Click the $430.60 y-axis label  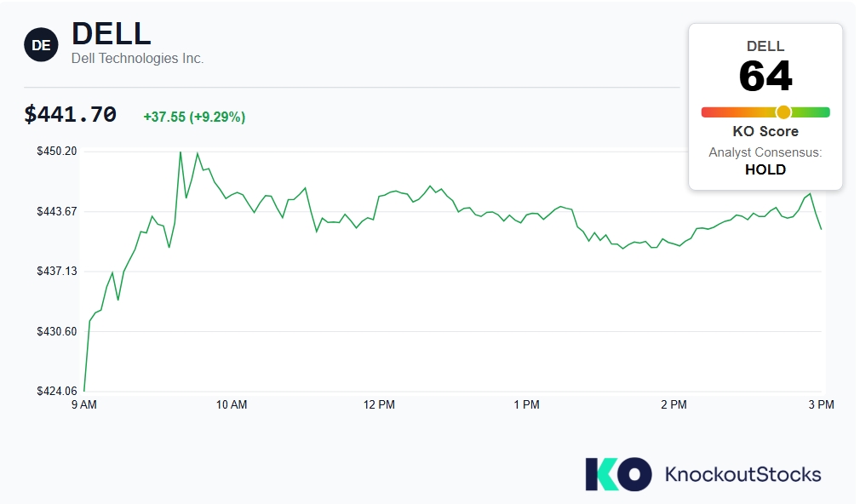click(x=57, y=331)
